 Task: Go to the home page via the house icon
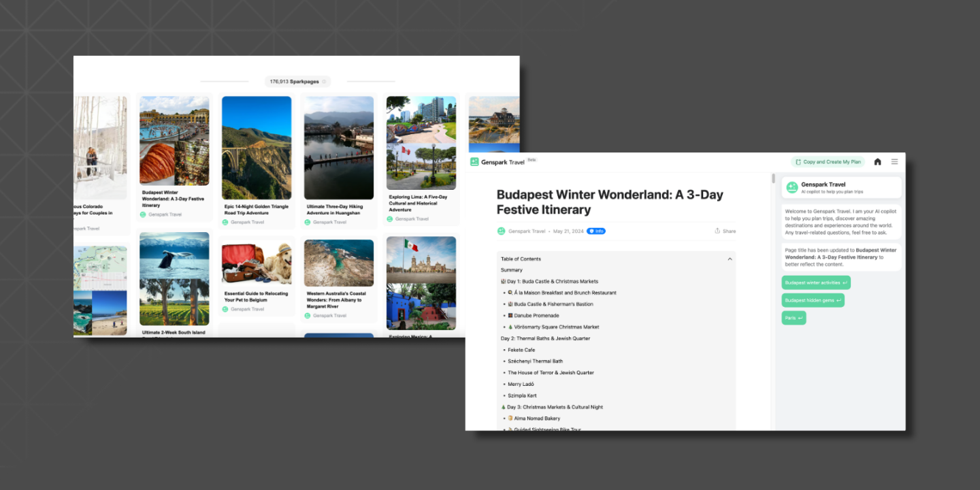877,162
